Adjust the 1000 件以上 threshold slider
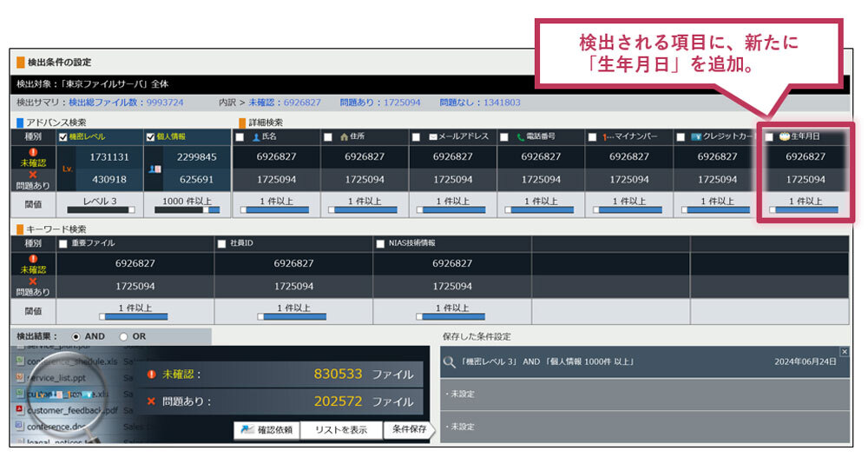Viewport: 868px width, 464px height. coord(187,210)
